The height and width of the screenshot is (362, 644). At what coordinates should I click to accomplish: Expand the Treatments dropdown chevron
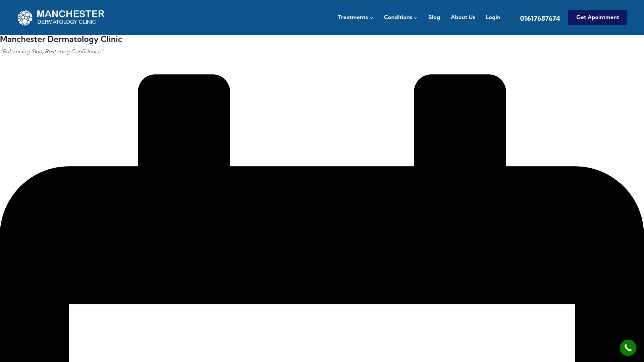tap(371, 18)
